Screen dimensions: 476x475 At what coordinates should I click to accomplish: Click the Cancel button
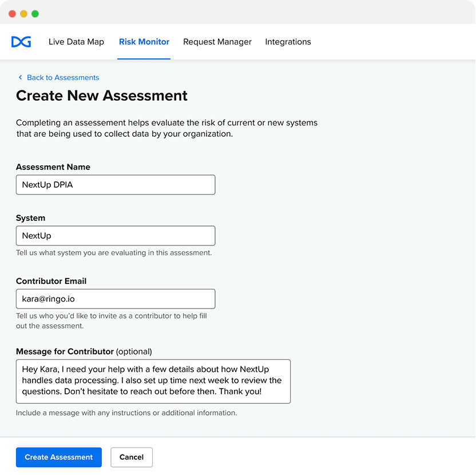click(132, 457)
